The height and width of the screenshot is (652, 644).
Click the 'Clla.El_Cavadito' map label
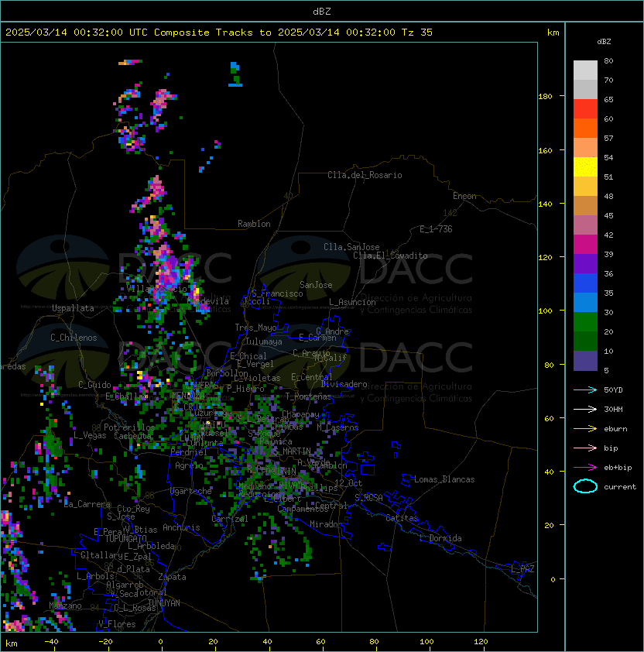point(390,256)
